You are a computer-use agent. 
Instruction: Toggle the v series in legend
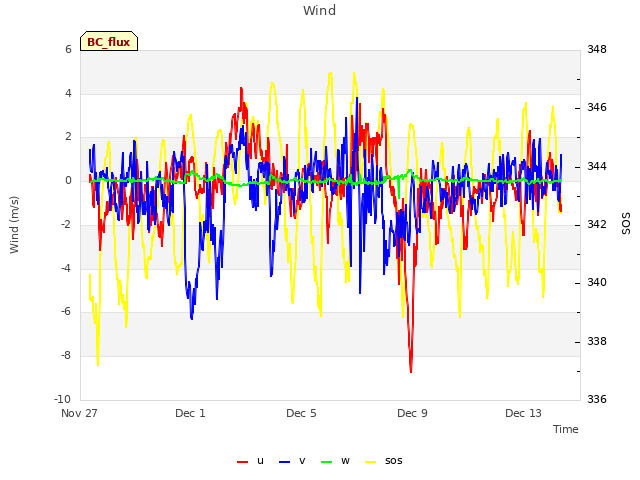pyautogui.click(x=292, y=461)
